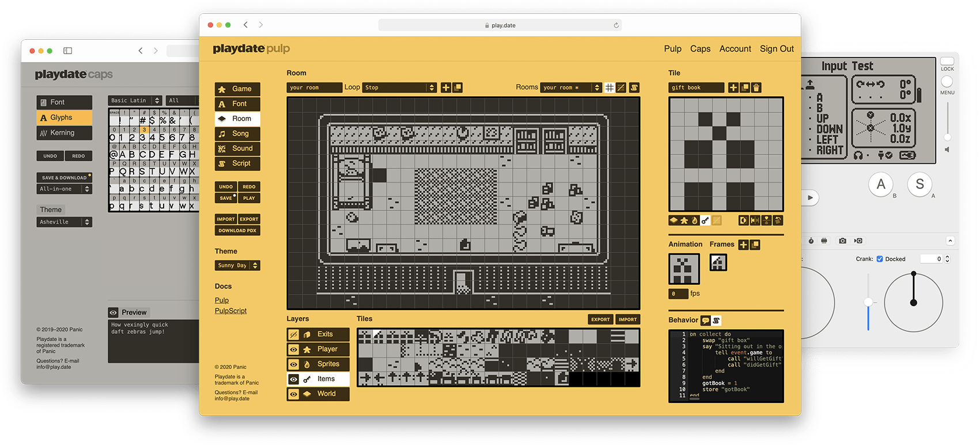Add a new room with plus icon
The image size is (980, 445).
(446, 88)
